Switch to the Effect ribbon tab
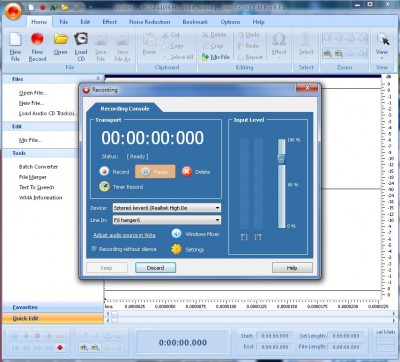The height and width of the screenshot is (362, 400). [x=110, y=22]
